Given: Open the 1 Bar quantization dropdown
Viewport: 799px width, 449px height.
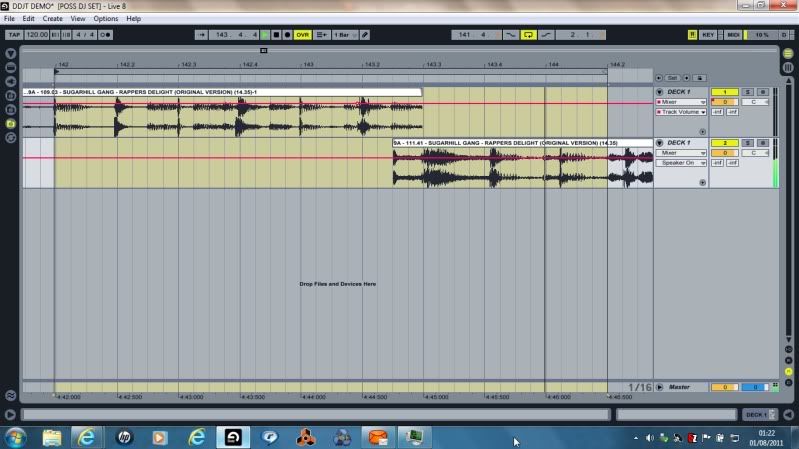Looking at the screenshot, I should [x=344, y=34].
